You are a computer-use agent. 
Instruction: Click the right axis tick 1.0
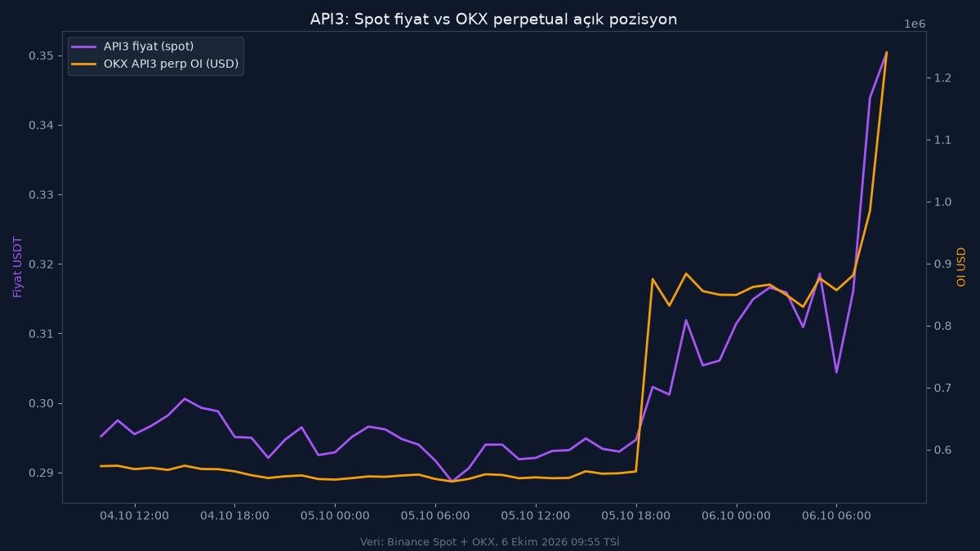point(942,202)
